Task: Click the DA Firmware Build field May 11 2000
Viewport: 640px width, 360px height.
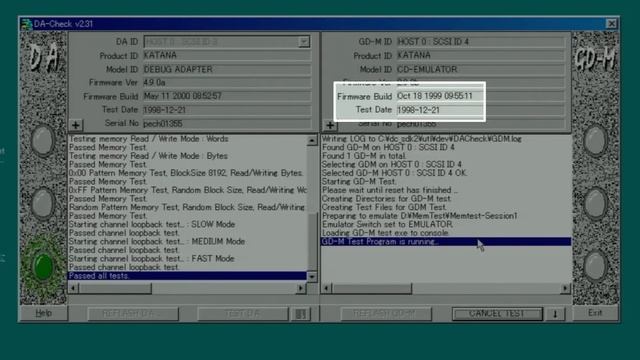Action: (227, 96)
